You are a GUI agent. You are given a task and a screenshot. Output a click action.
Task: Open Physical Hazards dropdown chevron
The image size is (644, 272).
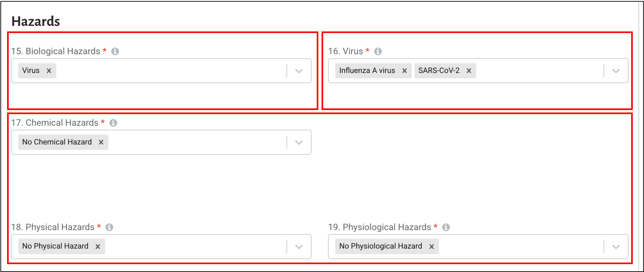[x=299, y=247]
